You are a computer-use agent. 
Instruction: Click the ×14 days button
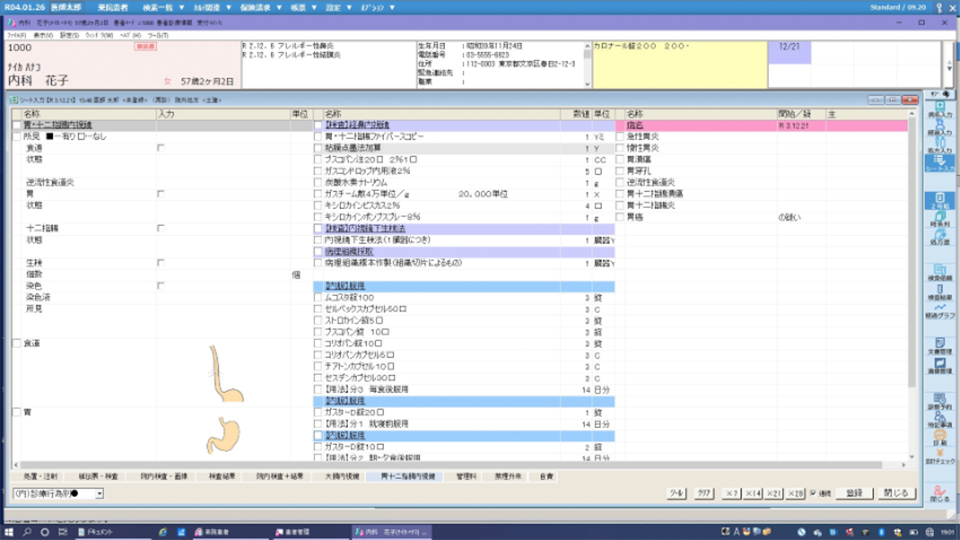(753, 494)
